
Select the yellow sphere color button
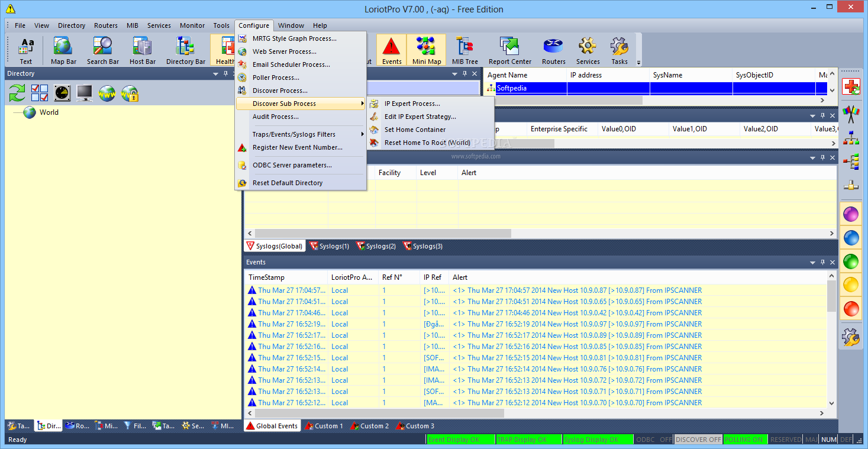tap(851, 285)
